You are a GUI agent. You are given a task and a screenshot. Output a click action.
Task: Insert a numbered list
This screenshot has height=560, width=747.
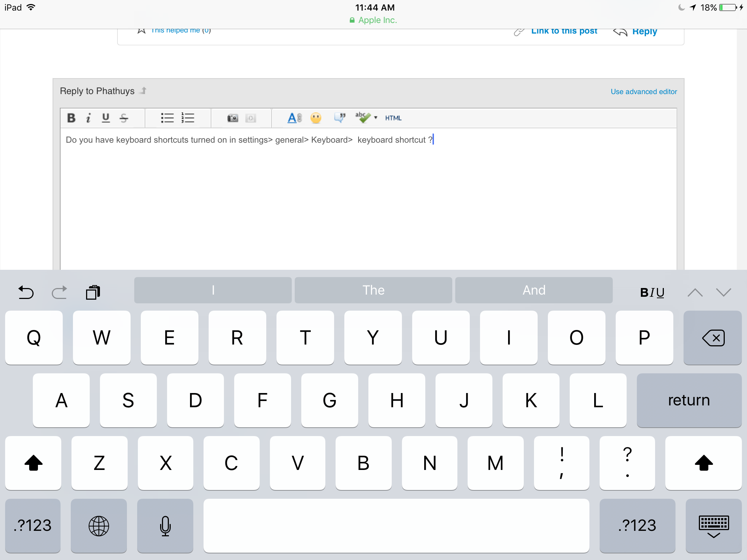pyautogui.click(x=188, y=118)
